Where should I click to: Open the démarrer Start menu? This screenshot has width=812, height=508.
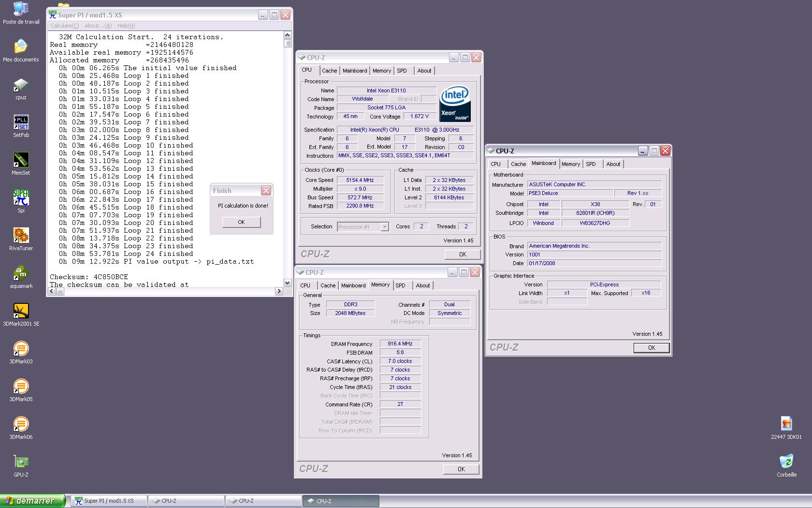tap(32, 501)
